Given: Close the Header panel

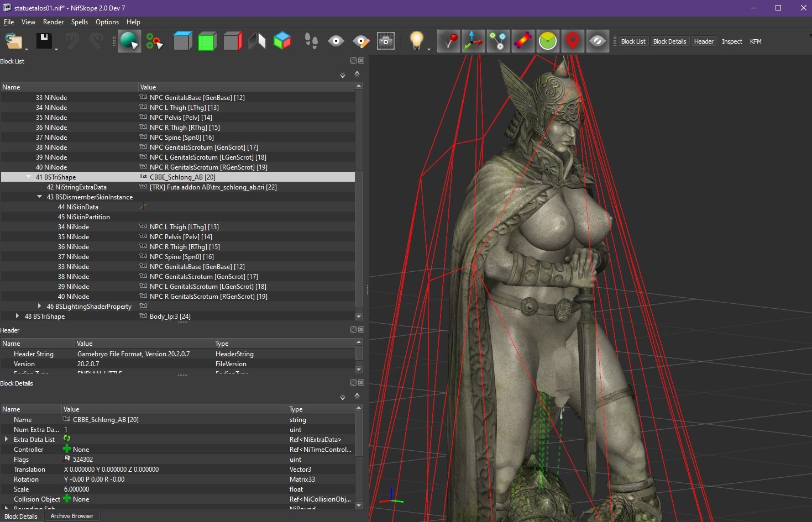Looking at the screenshot, I should (x=361, y=330).
